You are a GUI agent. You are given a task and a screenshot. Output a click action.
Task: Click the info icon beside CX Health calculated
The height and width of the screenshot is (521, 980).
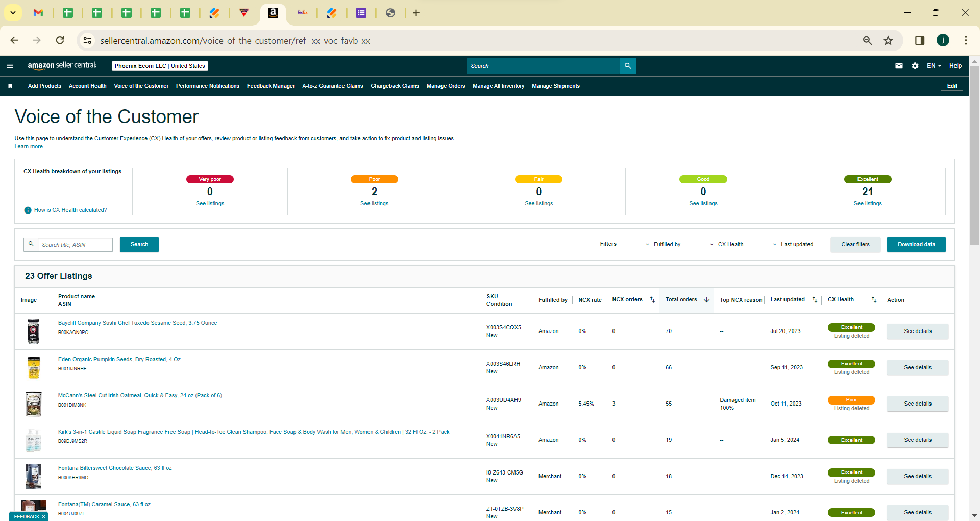(28, 210)
